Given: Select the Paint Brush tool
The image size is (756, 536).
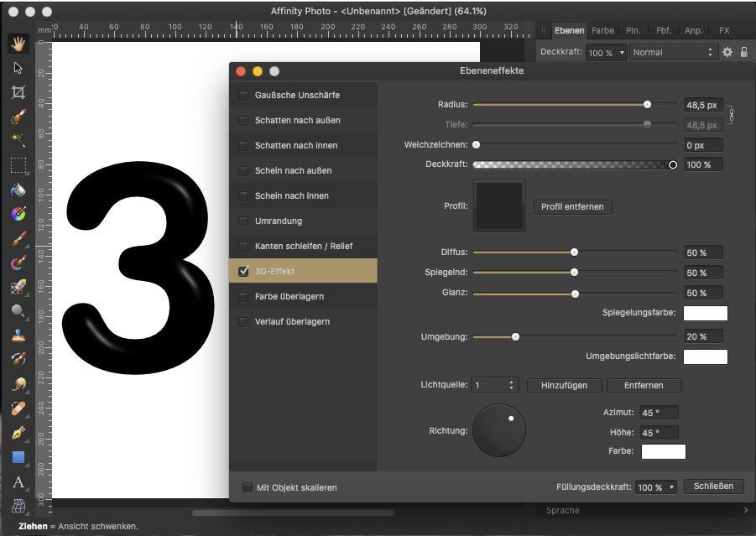Looking at the screenshot, I should coord(18,238).
